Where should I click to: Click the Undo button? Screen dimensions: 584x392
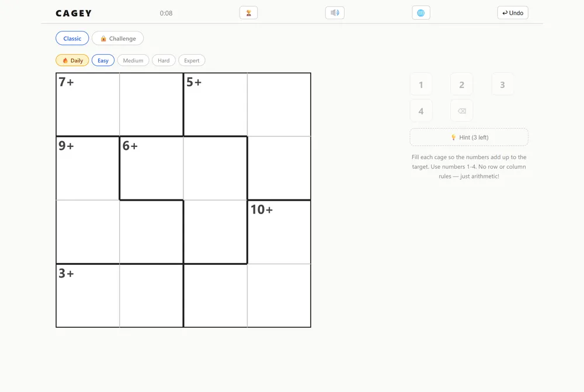tap(513, 13)
